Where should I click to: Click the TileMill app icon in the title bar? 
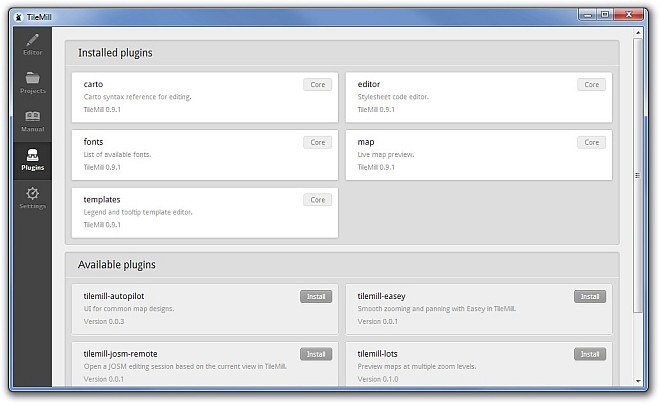[18, 17]
